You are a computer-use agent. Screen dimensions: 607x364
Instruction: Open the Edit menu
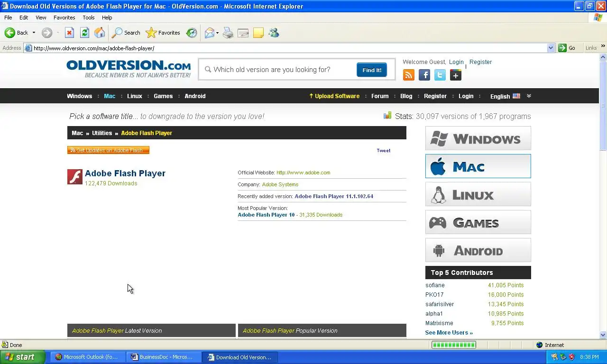click(x=24, y=18)
